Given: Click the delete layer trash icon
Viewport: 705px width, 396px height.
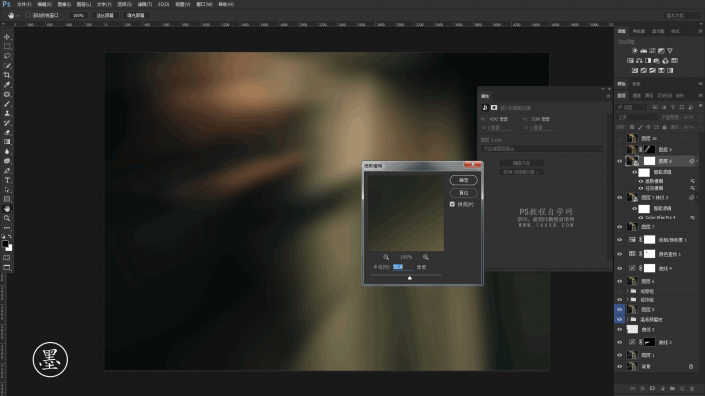Looking at the screenshot, I should (x=692, y=388).
